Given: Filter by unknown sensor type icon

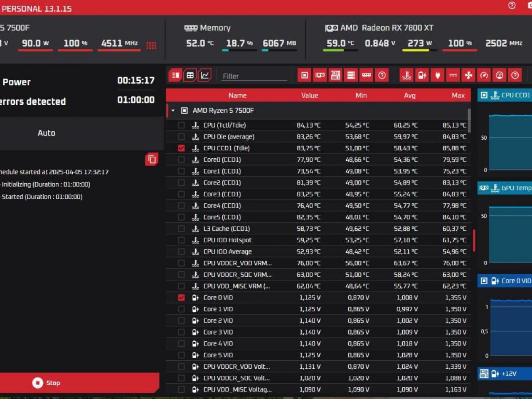Looking at the screenshot, I should tap(515, 75).
